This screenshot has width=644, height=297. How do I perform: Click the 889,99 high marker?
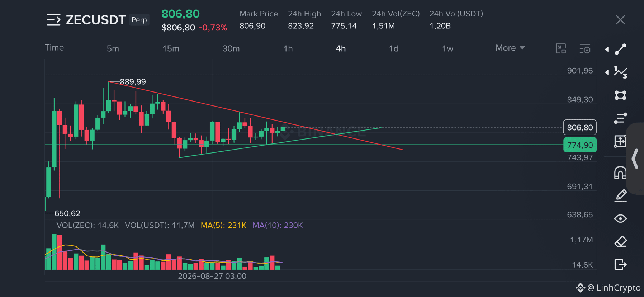tap(133, 82)
